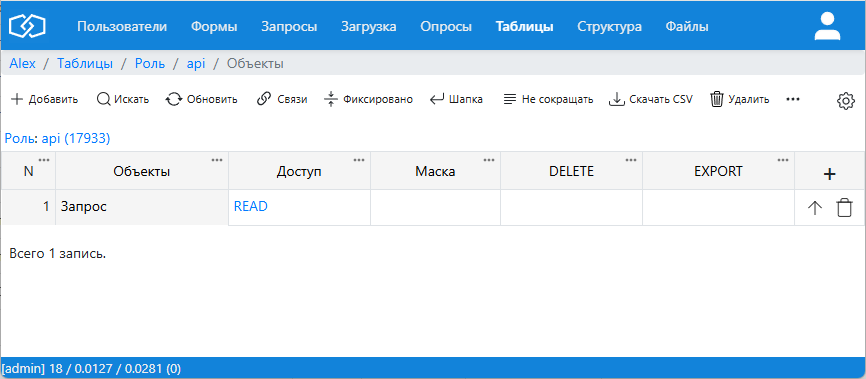Delete the Запрос row with the trash icon
The height and width of the screenshot is (379, 866).
click(x=844, y=208)
